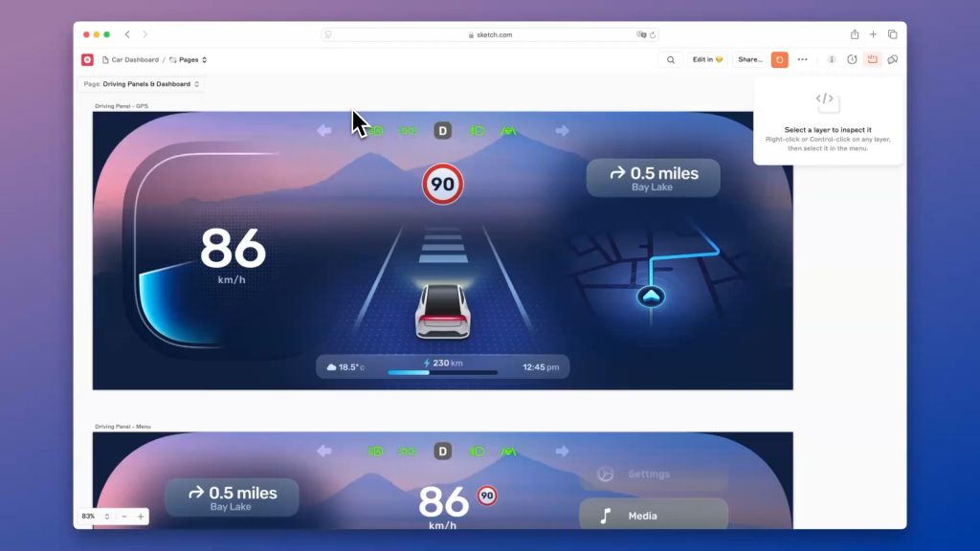
Task: Select the D gear indicator in GPS panel
Action: [x=442, y=130]
